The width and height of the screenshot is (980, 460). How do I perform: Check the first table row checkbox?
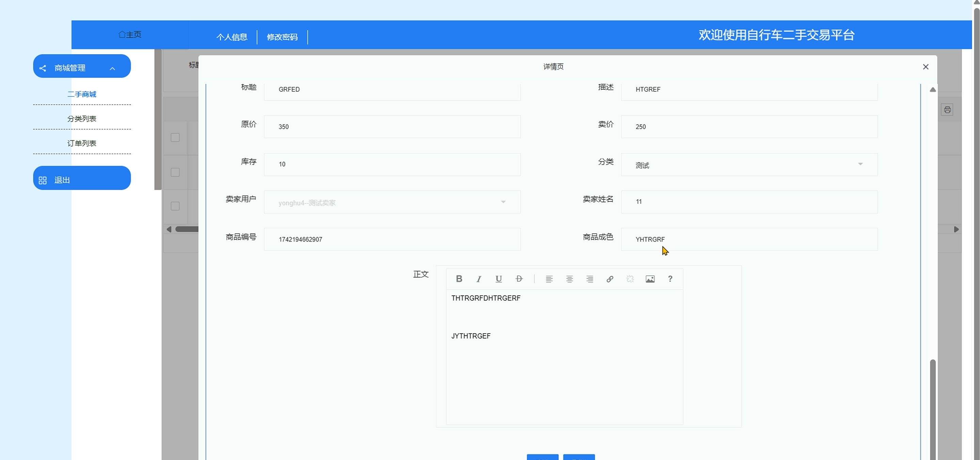tap(175, 137)
